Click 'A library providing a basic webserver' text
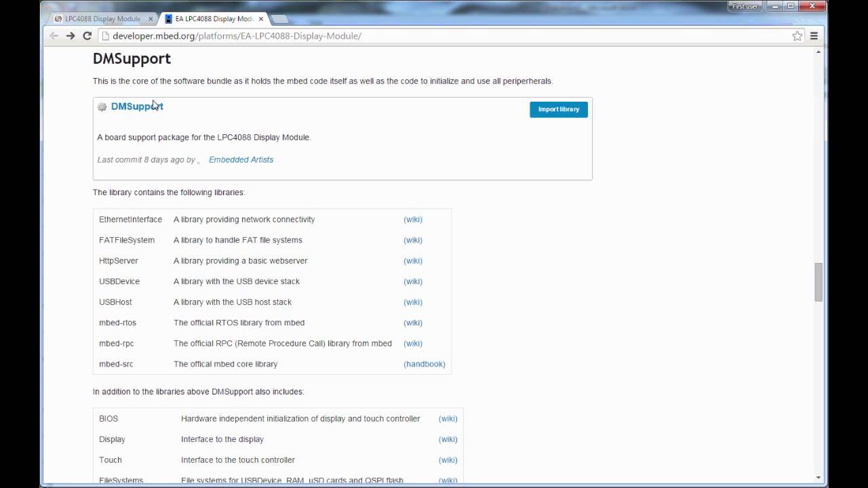Image resolution: width=868 pixels, height=488 pixels. [x=241, y=261]
